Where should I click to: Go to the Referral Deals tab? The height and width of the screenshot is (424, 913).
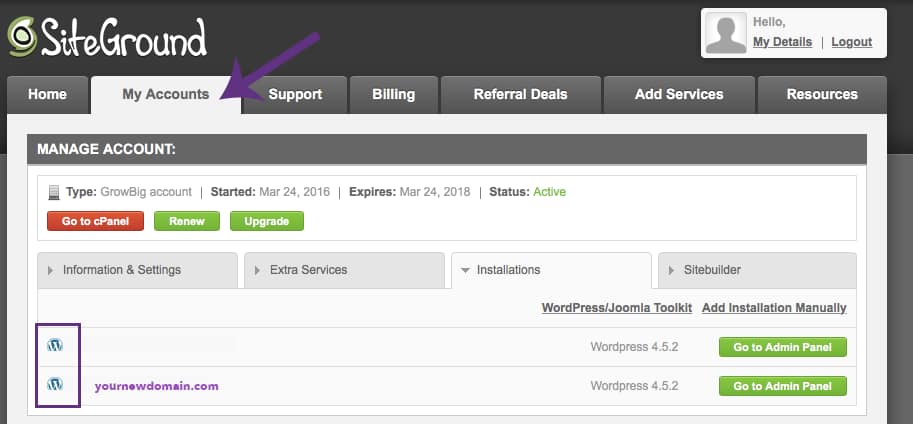(x=520, y=95)
